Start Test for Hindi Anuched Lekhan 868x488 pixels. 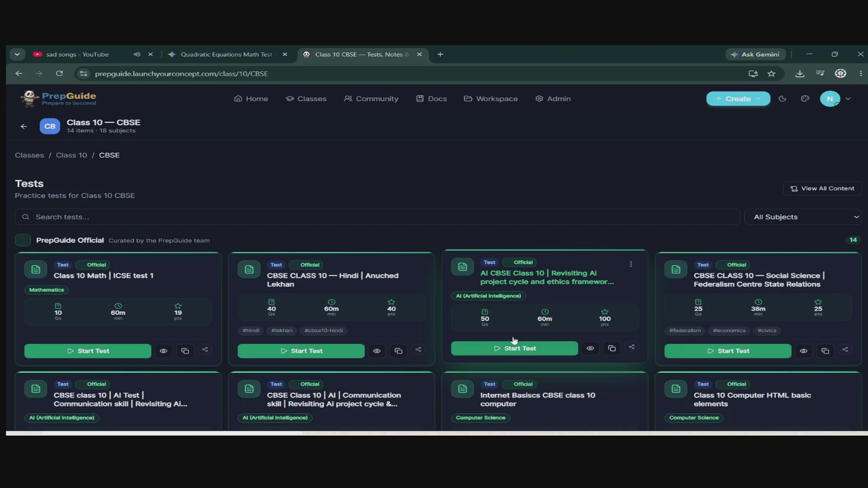pos(301,351)
